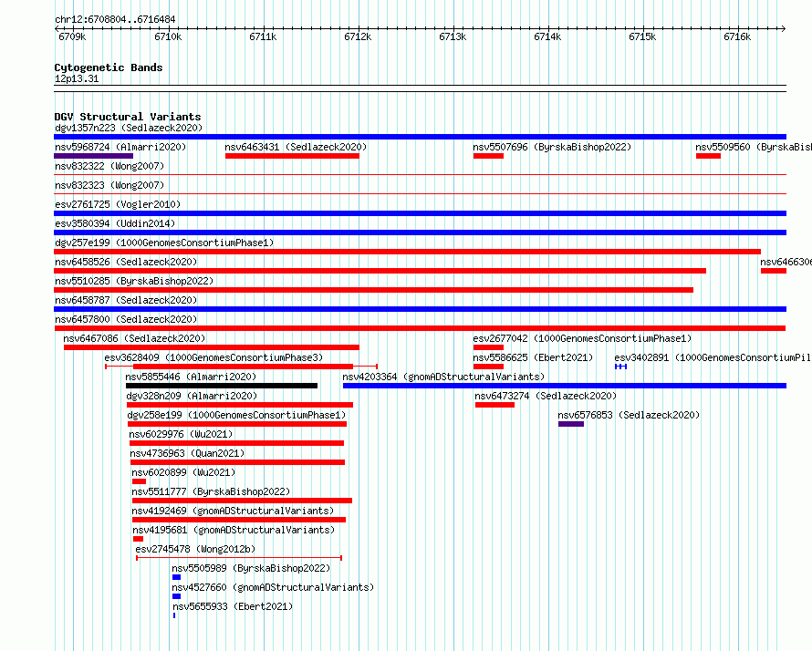Open nsv832323 (Wong2007) variant entry

click(109, 185)
